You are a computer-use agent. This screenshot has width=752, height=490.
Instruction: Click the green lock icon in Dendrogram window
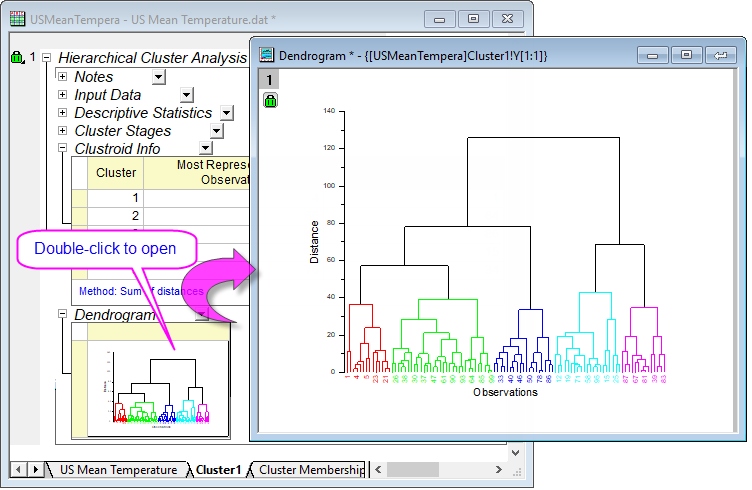pos(270,100)
